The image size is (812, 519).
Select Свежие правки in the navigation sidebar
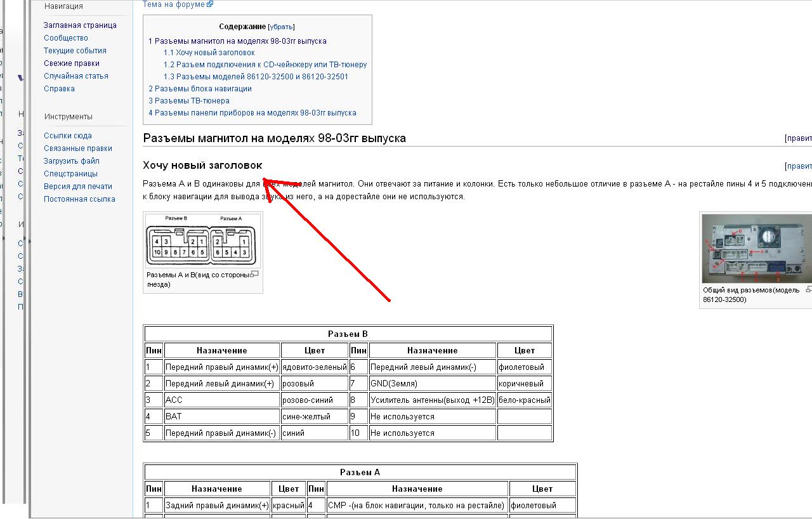pyautogui.click(x=72, y=63)
